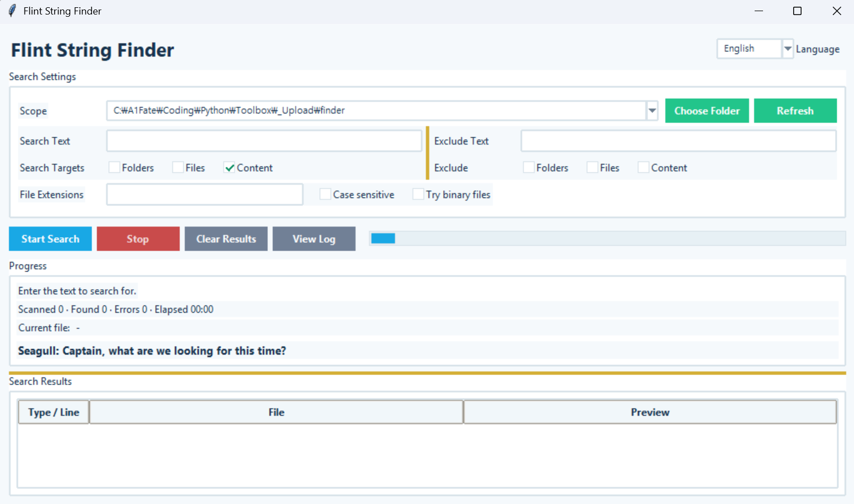
Task: Click the 'Current file: -' line
Action: [x=49, y=328]
